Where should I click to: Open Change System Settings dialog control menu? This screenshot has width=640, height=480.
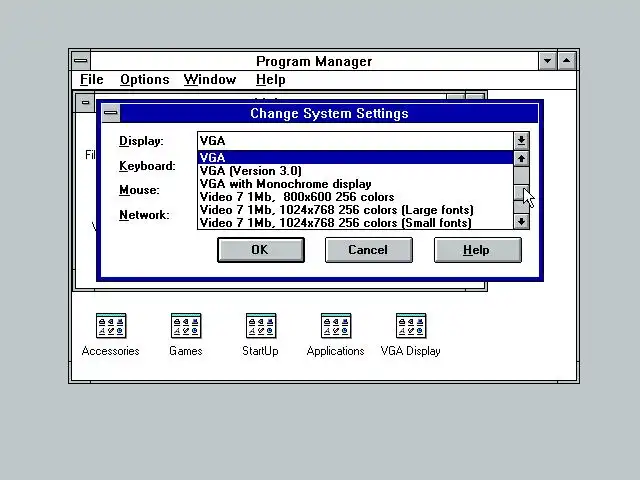tap(111, 113)
